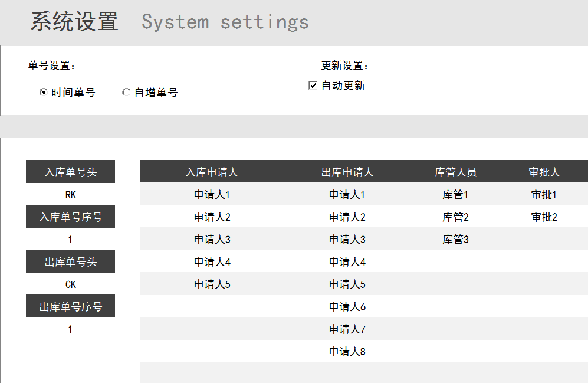Image resolution: width=588 pixels, height=383 pixels.
Task: Click the 入库单号序号 header button
Action: point(71,217)
